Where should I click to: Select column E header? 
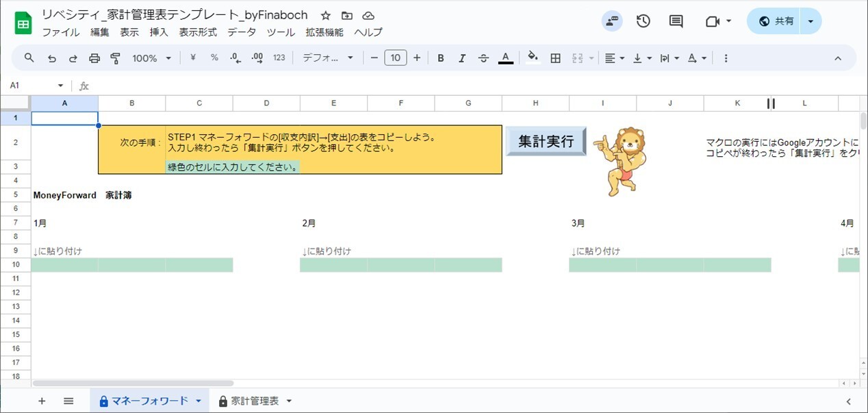pyautogui.click(x=333, y=103)
